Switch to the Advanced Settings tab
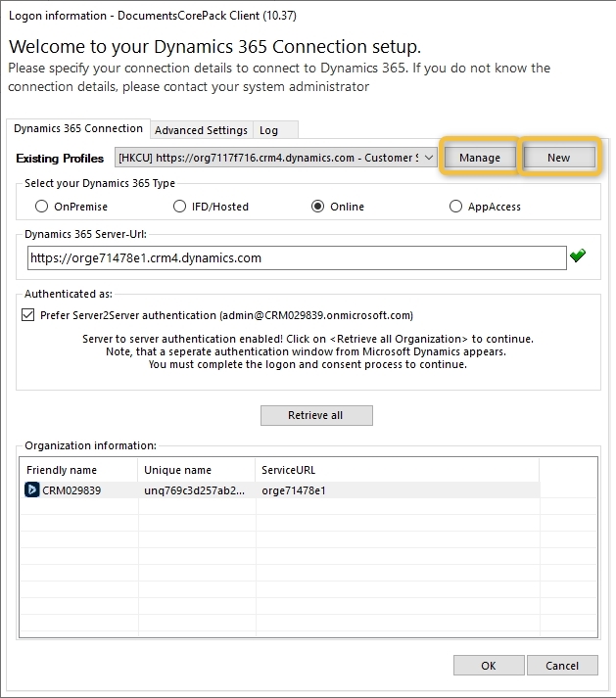 [x=201, y=130]
